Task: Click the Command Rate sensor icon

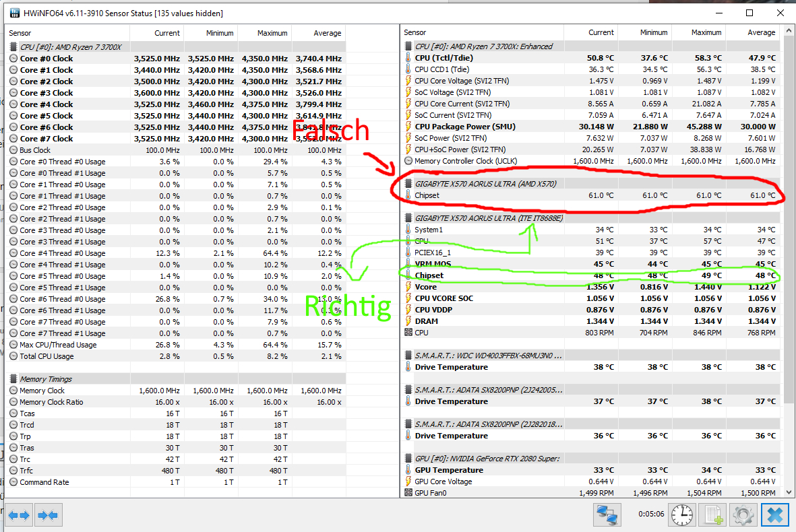Action: (x=13, y=482)
